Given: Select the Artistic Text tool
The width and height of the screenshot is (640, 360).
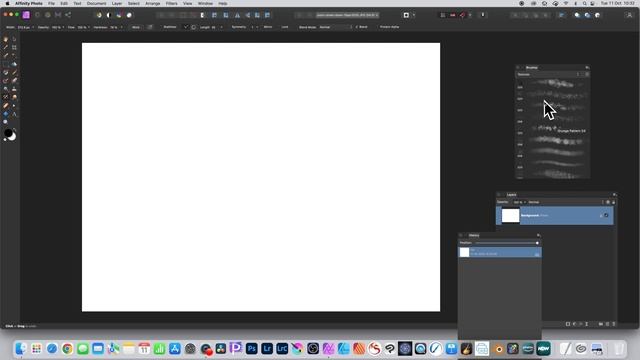Looking at the screenshot, I should coord(14,114).
